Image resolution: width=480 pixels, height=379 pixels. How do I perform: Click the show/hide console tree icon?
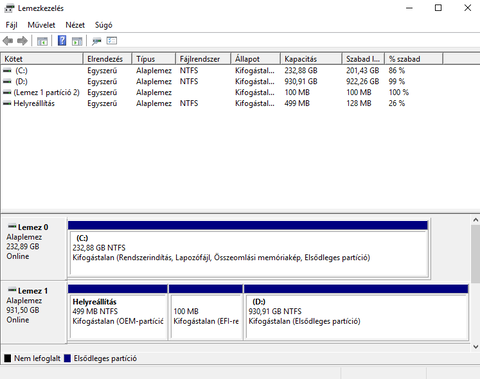pyautogui.click(x=42, y=41)
